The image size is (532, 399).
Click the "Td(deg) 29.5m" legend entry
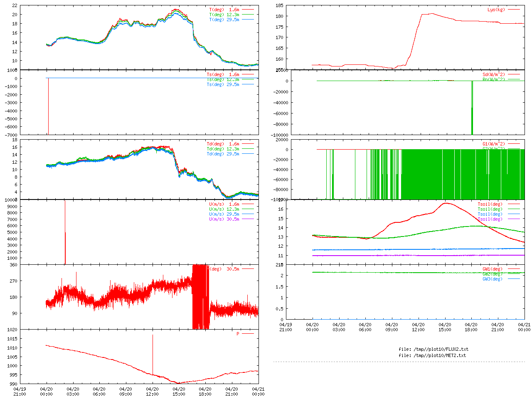tap(230, 154)
